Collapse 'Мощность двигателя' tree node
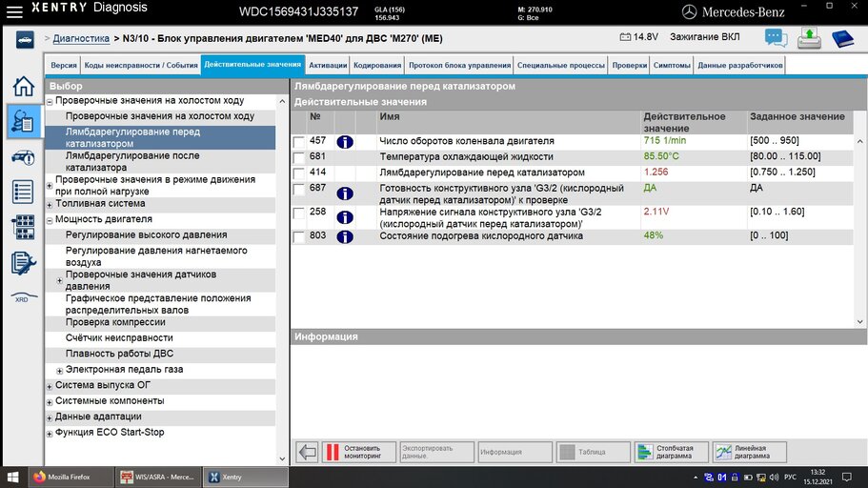868x488 pixels. click(50, 220)
